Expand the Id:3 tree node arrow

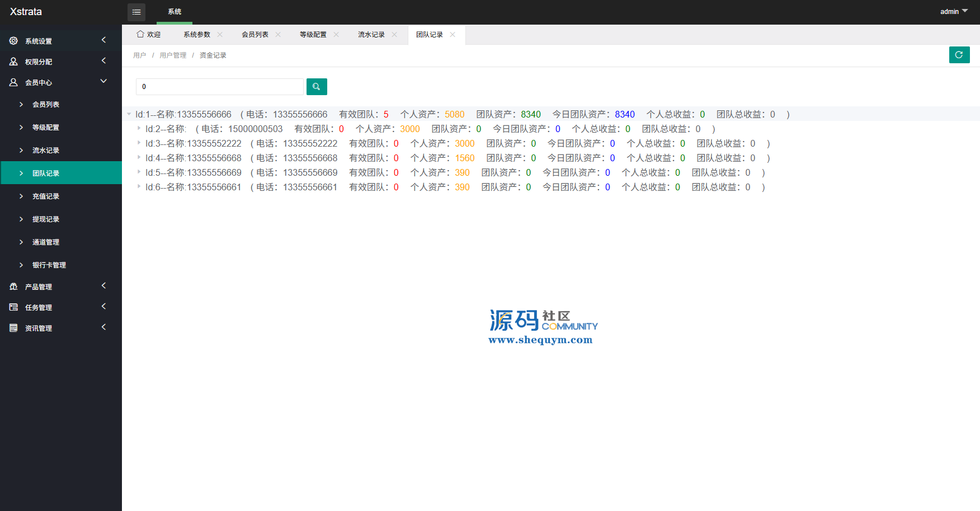point(139,143)
